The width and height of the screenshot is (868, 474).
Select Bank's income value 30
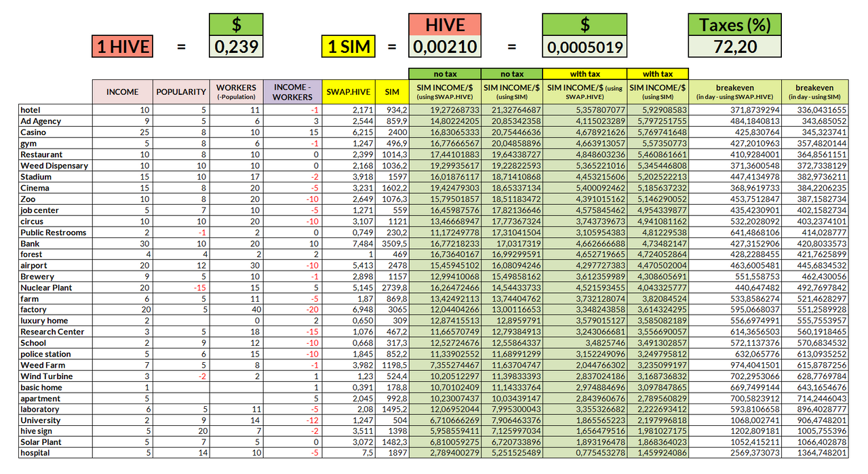123,243
